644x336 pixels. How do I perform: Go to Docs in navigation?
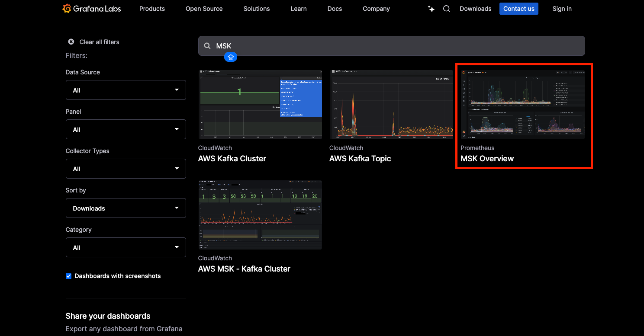[x=335, y=9]
